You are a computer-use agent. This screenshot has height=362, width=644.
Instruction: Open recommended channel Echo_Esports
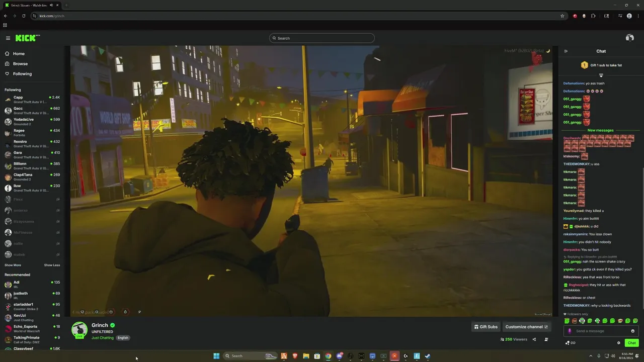click(32, 329)
